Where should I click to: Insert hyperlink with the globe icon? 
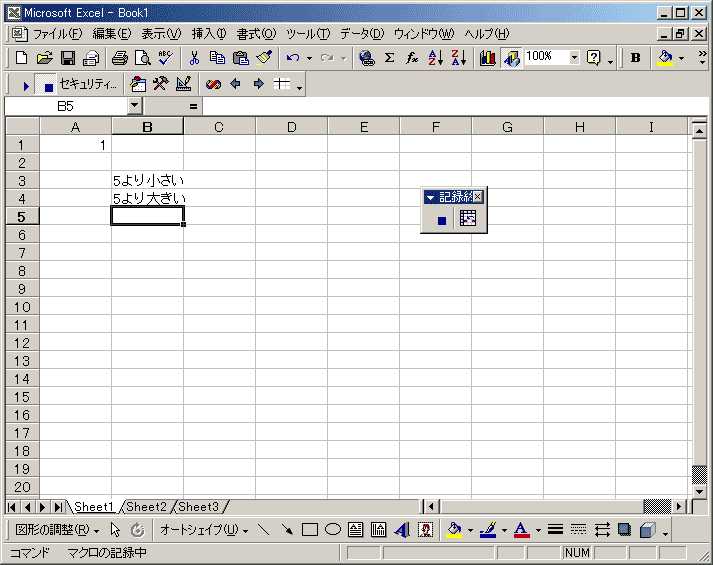tap(367, 58)
